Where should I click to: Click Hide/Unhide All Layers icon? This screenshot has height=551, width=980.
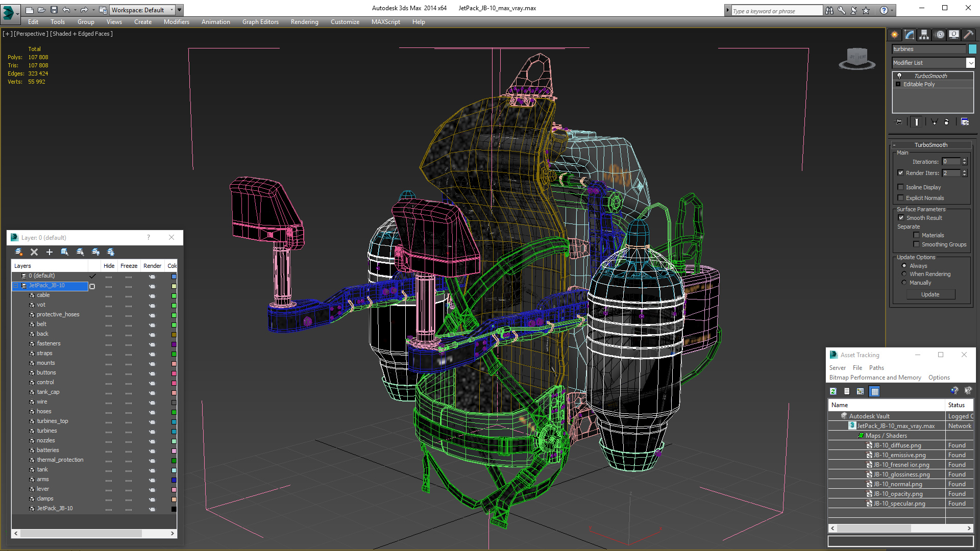coord(95,252)
